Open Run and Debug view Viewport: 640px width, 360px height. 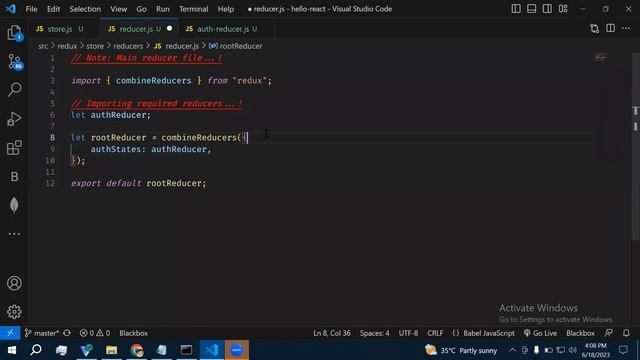tap(14, 119)
